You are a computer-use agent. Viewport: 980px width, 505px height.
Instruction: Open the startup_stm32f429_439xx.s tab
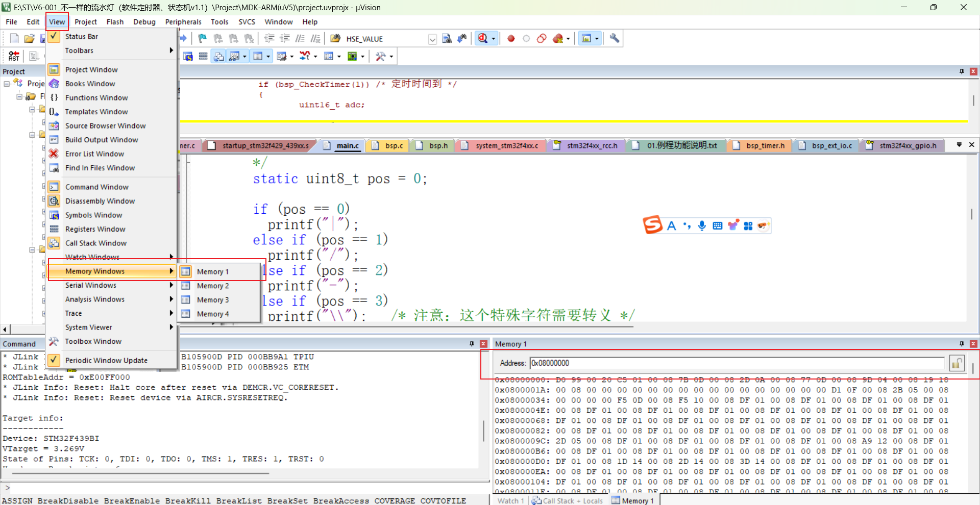(x=259, y=146)
